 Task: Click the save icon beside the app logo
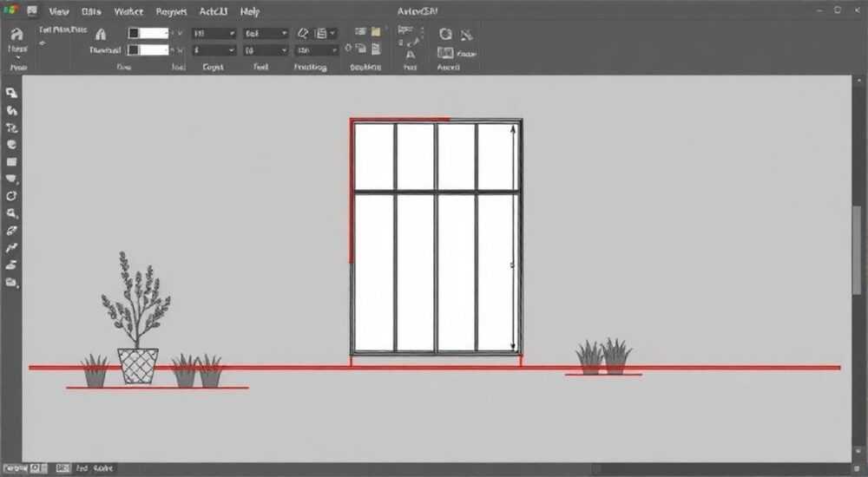point(32,10)
